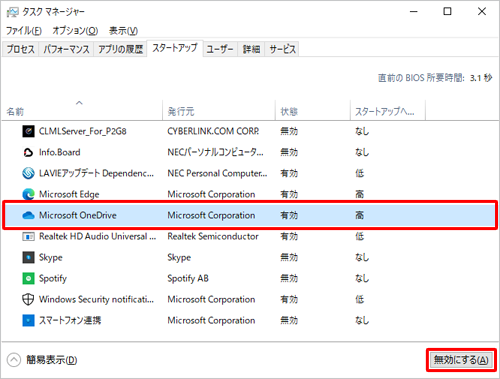The image size is (500, 379).
Task: Click the Windows Security shield icon
Action: click(28, 299)
